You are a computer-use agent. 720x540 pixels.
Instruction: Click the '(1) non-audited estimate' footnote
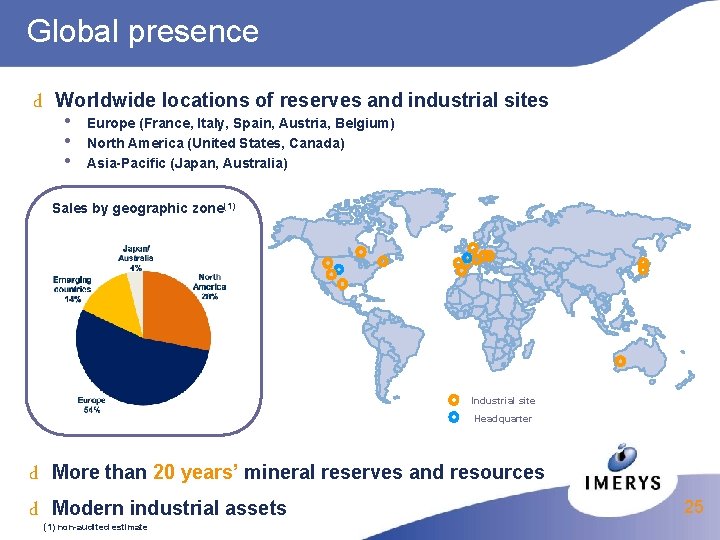[x=96, y=527]
